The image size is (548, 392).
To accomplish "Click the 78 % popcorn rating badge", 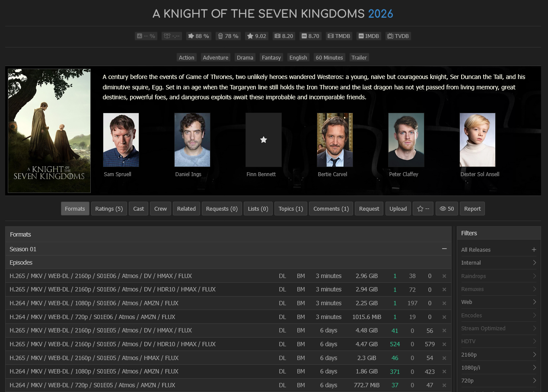I will click(228, 36).
